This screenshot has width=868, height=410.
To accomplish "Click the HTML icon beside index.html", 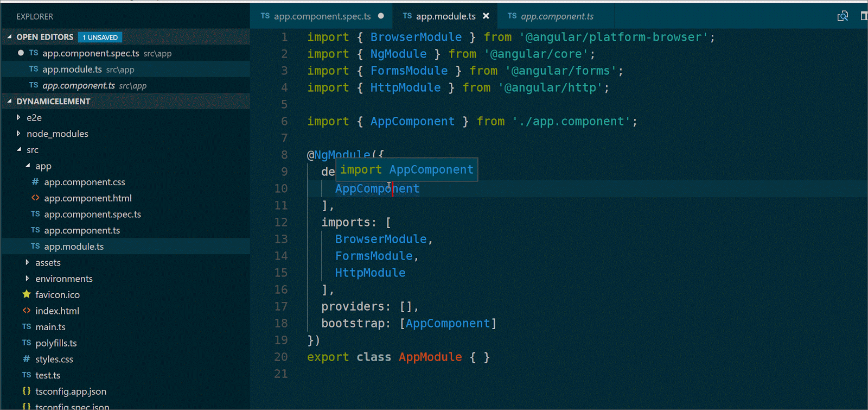I will (x=27, y=311).
